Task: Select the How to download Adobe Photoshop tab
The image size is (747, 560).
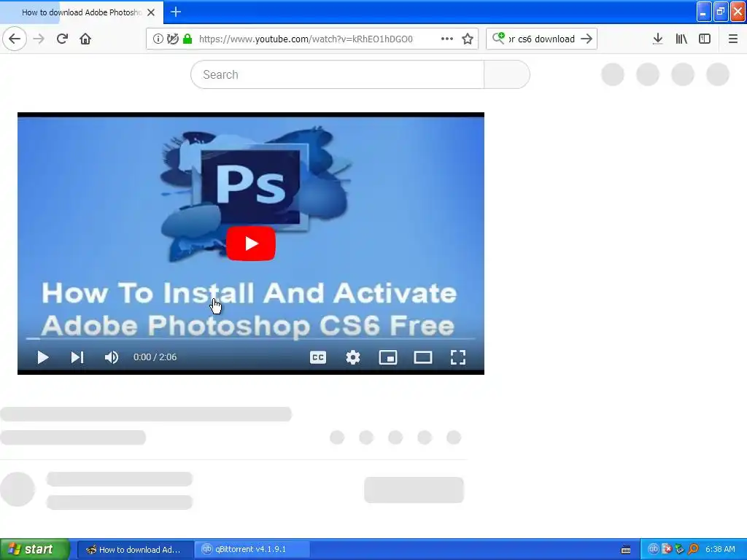Action: click(x=82, y=12)
